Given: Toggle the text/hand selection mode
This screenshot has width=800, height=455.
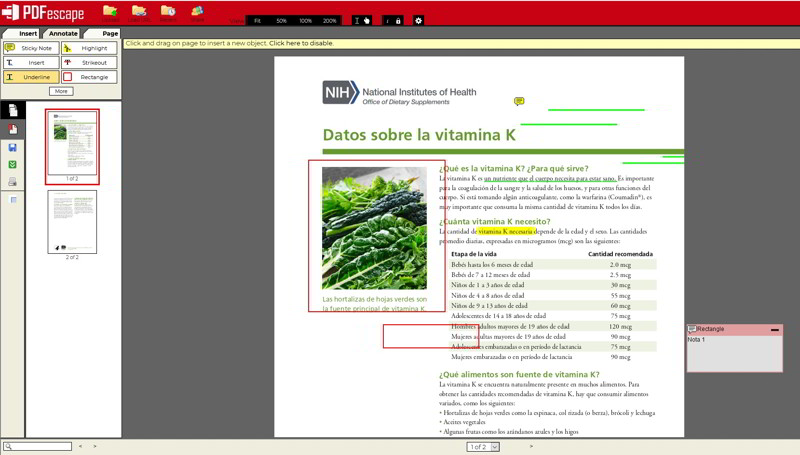Looking at the screenshot, I should coord(362,20).
